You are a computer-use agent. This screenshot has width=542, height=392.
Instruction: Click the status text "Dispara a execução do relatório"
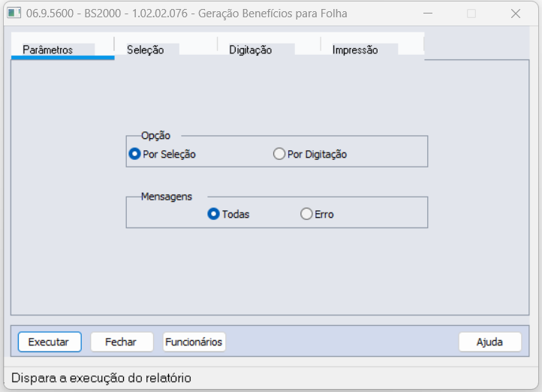[x=101, y=378]
